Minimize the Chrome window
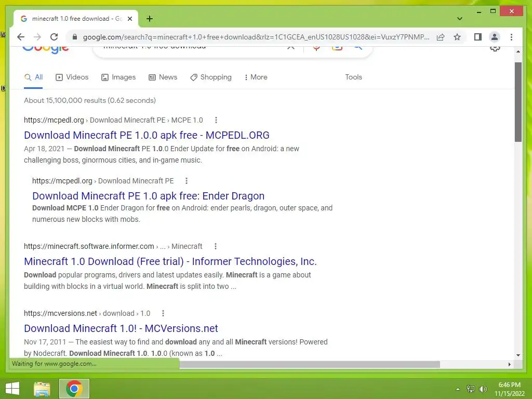The image size is (532, 399). tap(478, 11)
